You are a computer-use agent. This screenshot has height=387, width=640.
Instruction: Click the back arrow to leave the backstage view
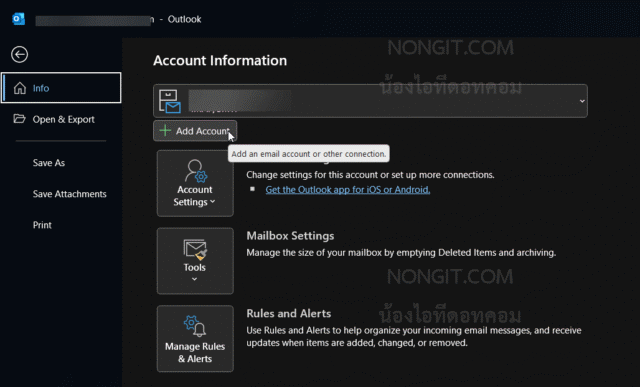tap(19, 54)
